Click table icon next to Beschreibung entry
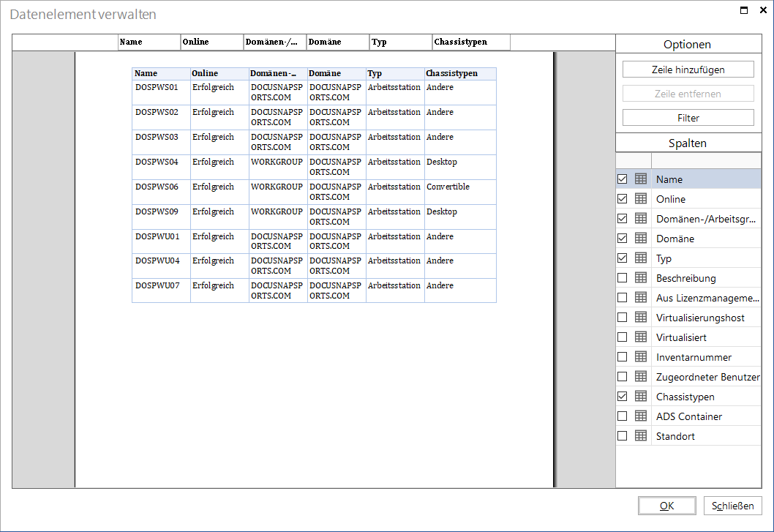The width and height of the screenshot is (774, 532). point(640,277)
